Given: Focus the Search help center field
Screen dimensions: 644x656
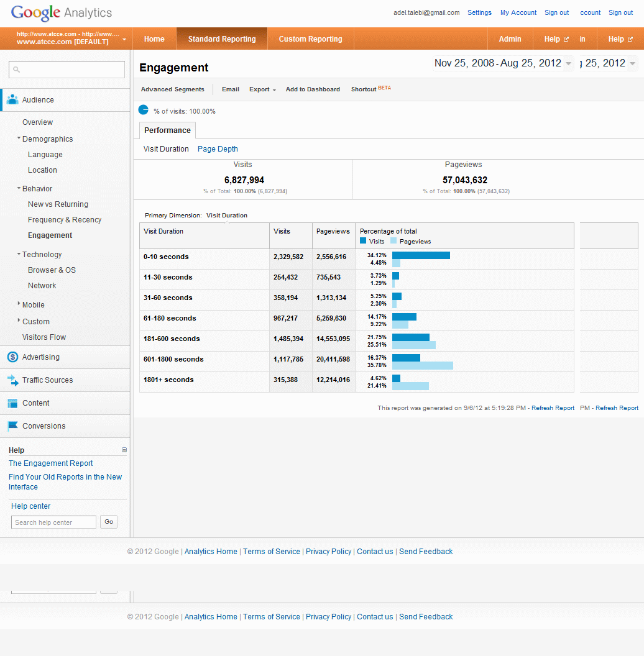Looking at the screenshot, I should coord(53,522).
